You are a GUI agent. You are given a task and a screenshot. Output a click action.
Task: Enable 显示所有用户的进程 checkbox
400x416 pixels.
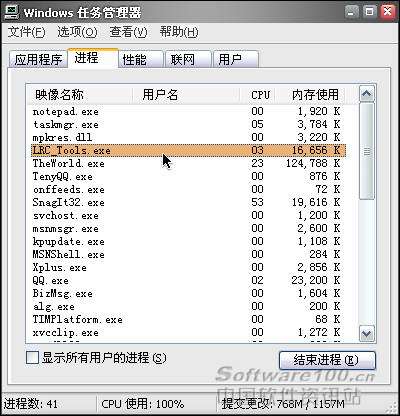click(x=32, y=358)
